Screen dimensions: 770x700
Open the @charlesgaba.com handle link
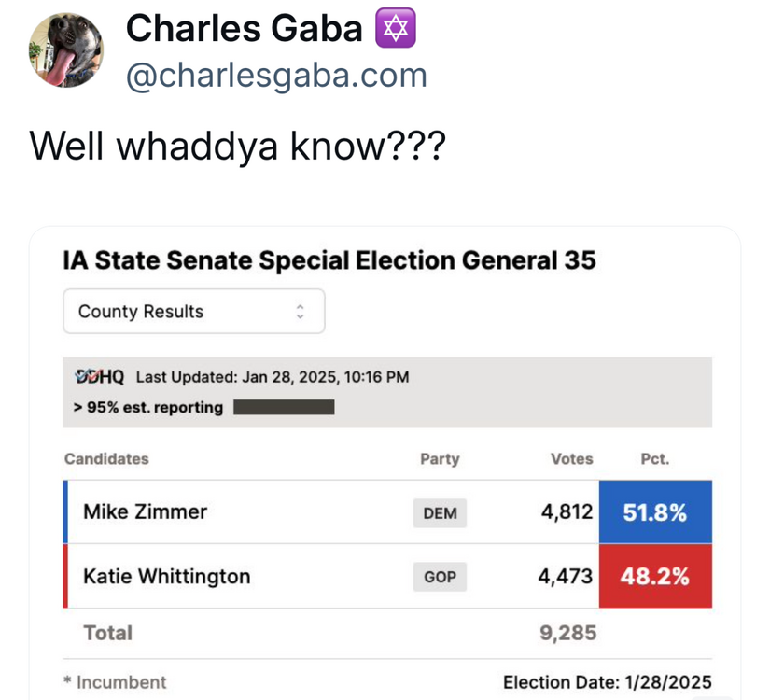tap(276, 76)
